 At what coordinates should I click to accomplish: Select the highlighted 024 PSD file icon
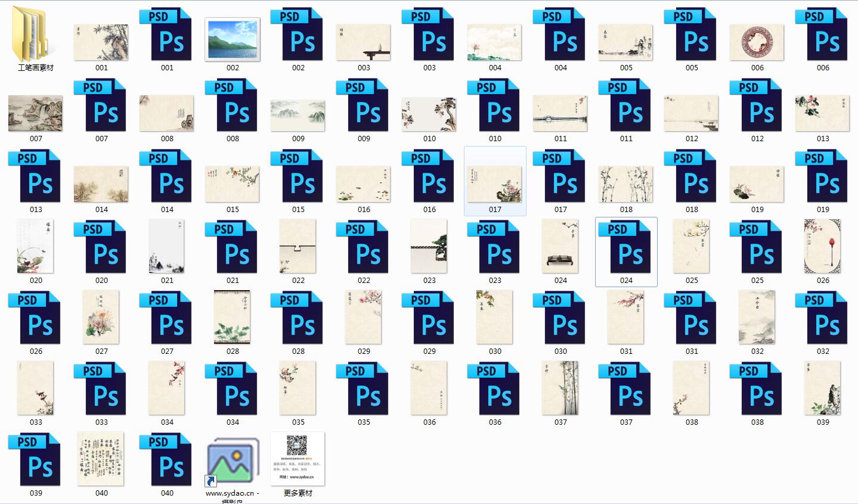[x=625, y=247]
